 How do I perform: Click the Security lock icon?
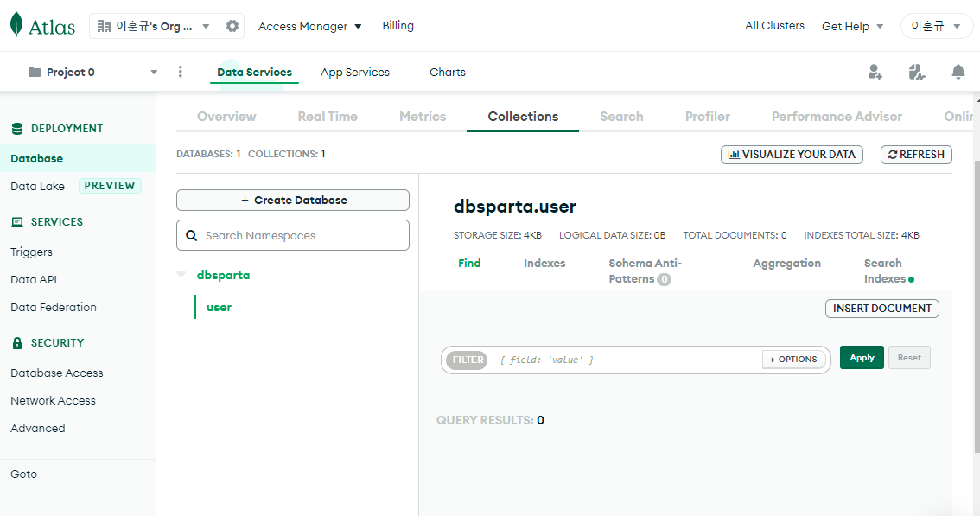17,343
